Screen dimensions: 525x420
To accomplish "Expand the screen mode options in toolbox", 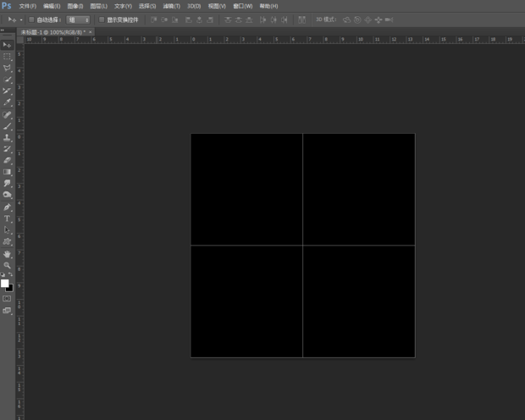I will tap(7, 311).
